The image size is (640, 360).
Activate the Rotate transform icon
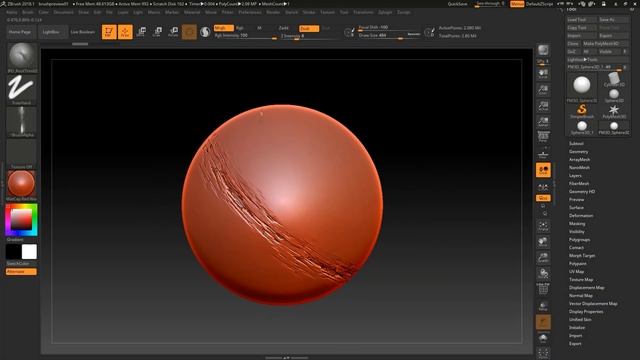click(173, 32)
